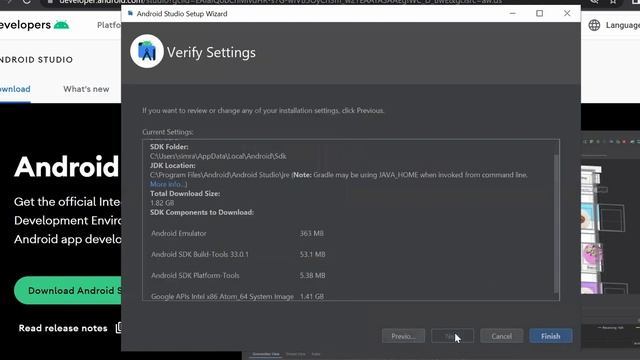
Task: Select Google APIs Intel x86 Atom_64 System Image
Action: point(237,296)
